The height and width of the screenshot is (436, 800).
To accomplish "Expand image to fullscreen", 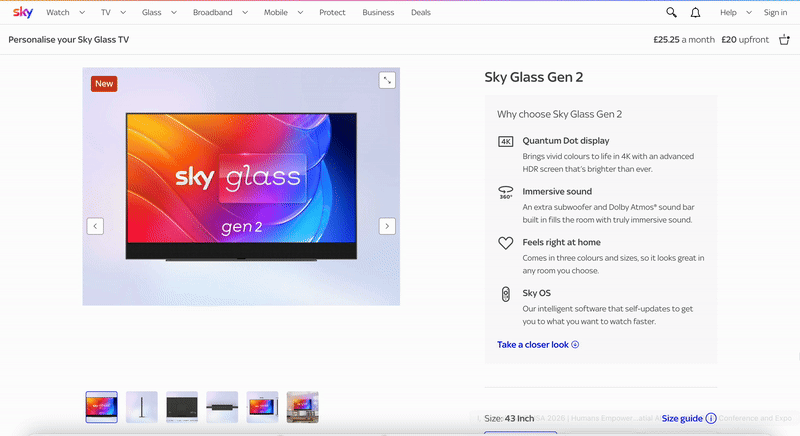I will 387,80.
